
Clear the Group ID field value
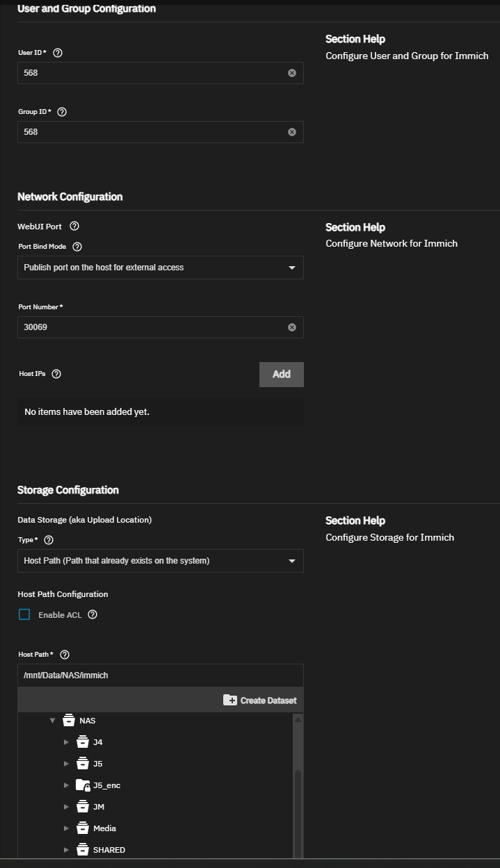[x=292, y=132]
